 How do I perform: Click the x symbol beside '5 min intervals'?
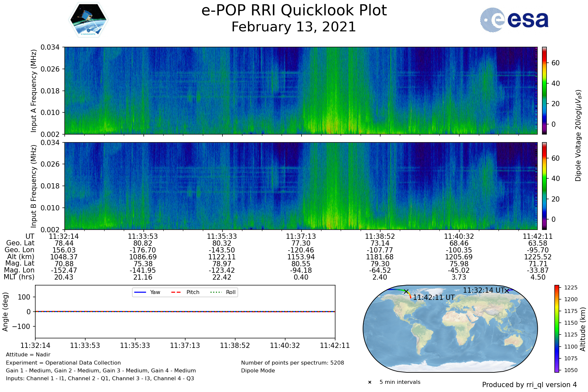click(x=369, y=382)
